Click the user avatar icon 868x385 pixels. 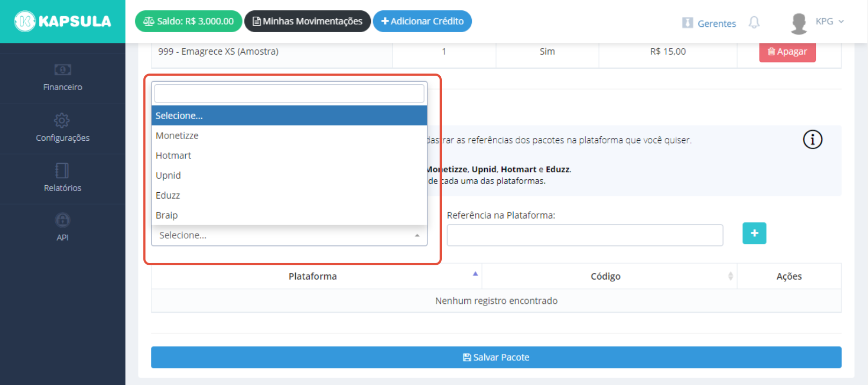(799, 23)
